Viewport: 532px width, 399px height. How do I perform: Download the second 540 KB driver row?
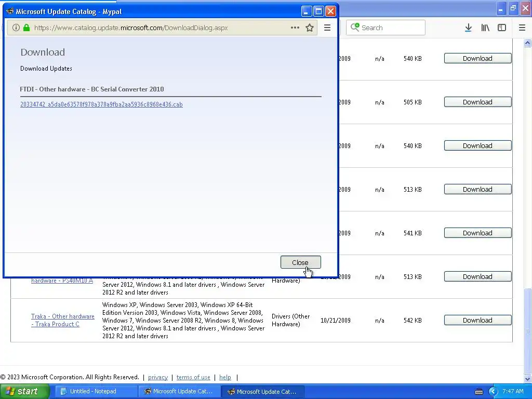pyautogui.click(x=478, y=145)
